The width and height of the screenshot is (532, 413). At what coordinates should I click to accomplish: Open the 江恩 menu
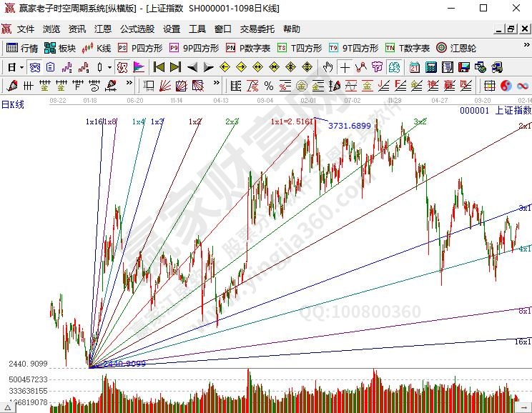[x=103, y=29]
